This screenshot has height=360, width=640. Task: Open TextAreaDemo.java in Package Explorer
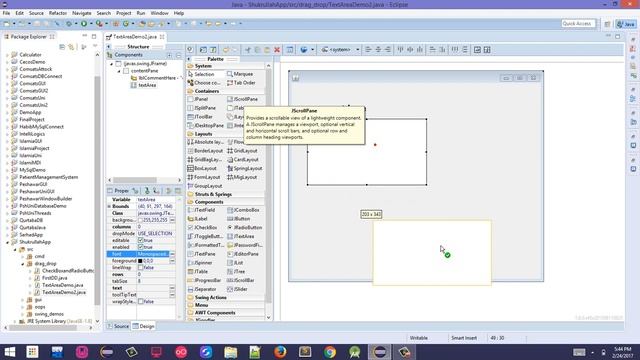pos(62,285)
